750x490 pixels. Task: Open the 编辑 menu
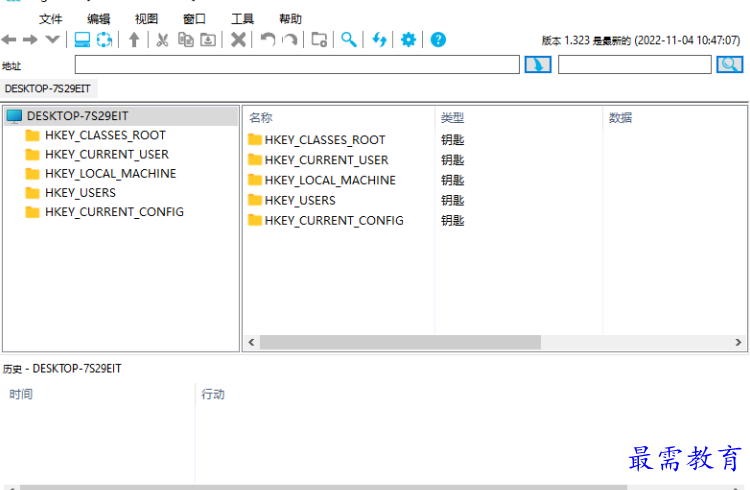(99, 19)
